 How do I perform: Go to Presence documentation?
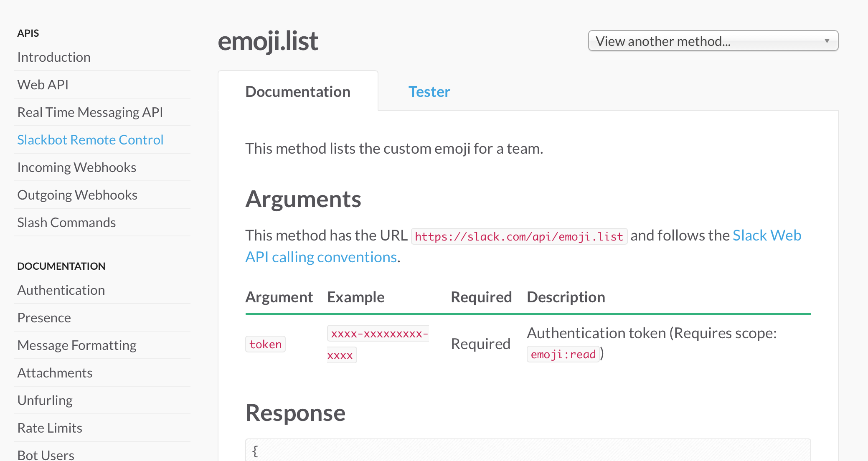pos(44,318)
